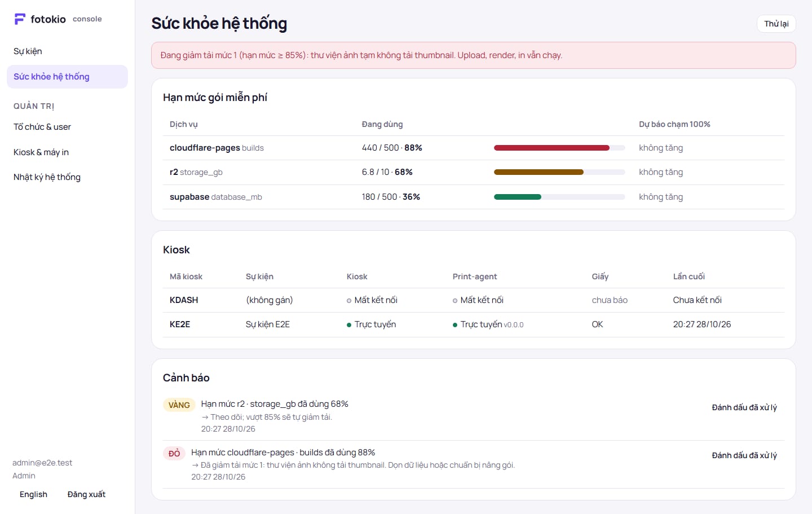812x514 pixels.
Task: Switch language to English
Action: coord(33,494)
